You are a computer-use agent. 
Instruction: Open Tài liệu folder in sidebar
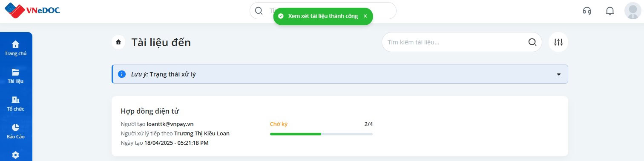click(x=16, y=76)
